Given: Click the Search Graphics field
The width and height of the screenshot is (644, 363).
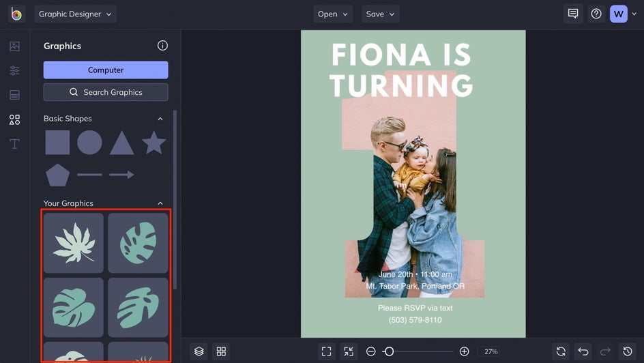Looking at the screenshot, I should 106,92.
